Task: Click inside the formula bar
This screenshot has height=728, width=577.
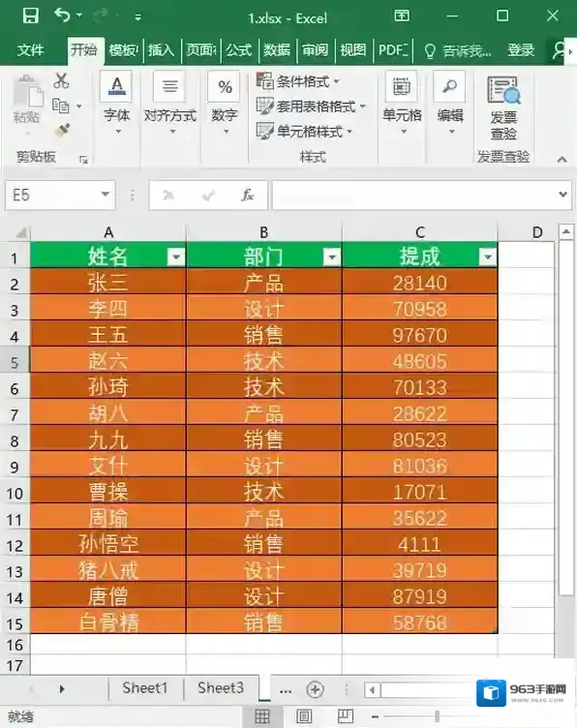Action: tap(413, 195)
